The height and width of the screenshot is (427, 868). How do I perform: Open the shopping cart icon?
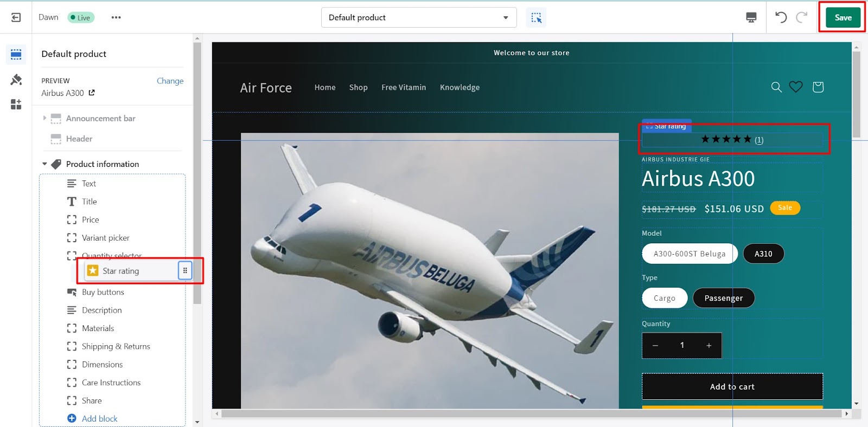click(818, 87)
